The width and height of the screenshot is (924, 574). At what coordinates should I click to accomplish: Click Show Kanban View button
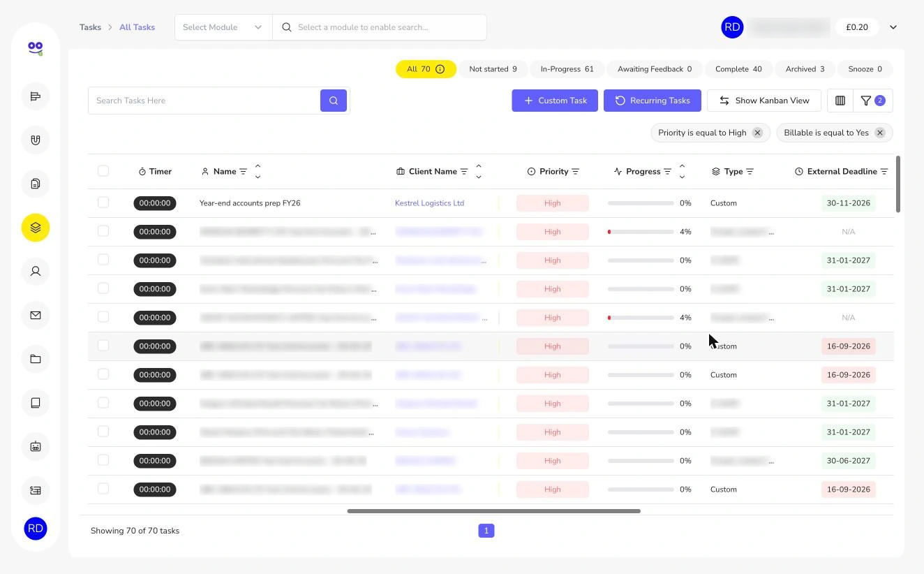click(764, 101)
